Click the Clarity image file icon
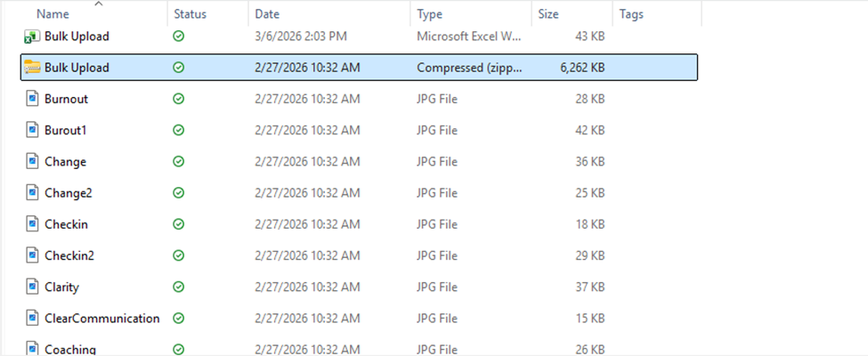 (x=32, y=287)
